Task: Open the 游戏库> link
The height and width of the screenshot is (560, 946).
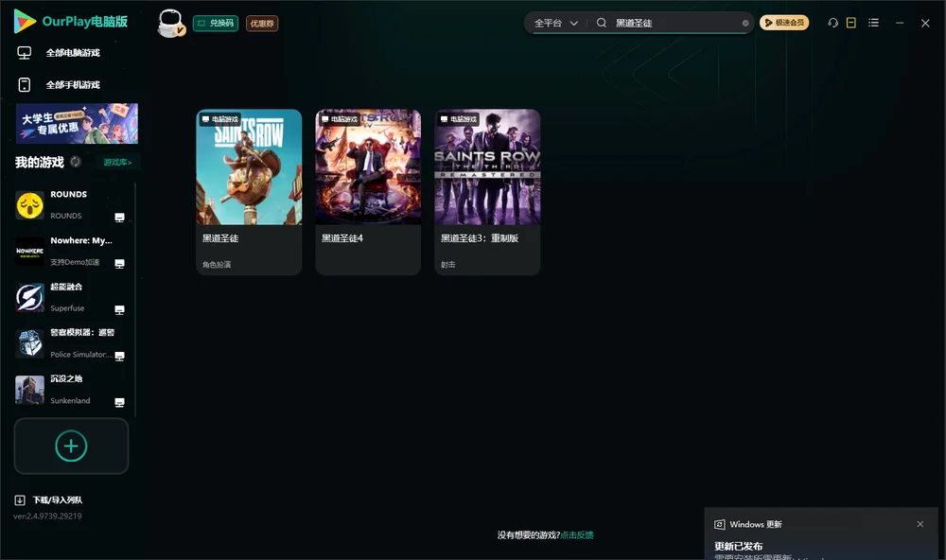Action: point(117,162)
